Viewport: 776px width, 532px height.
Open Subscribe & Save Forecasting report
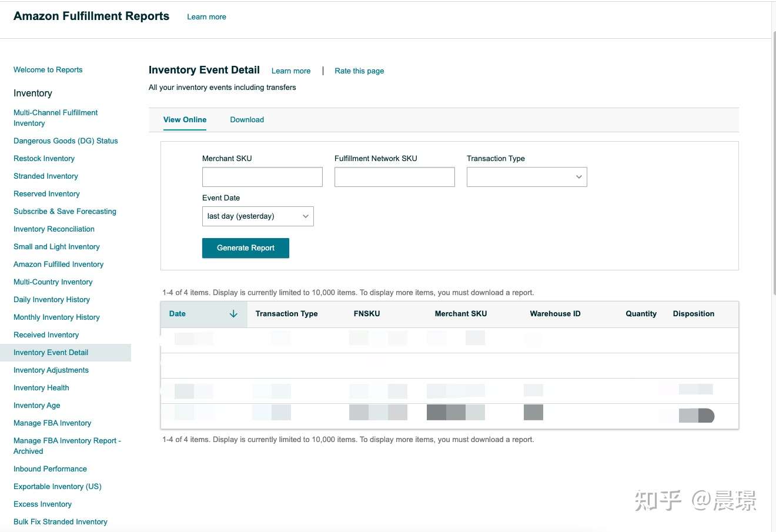tap(65, 212)
